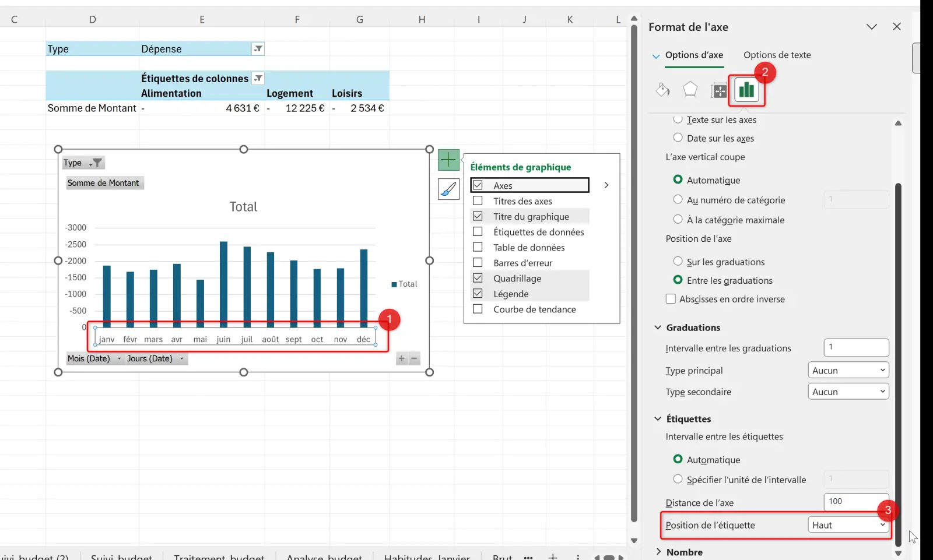Open the Analyse_budget sheet tab
The height and width of the screenshot is (560, 933).
point(324,557)
